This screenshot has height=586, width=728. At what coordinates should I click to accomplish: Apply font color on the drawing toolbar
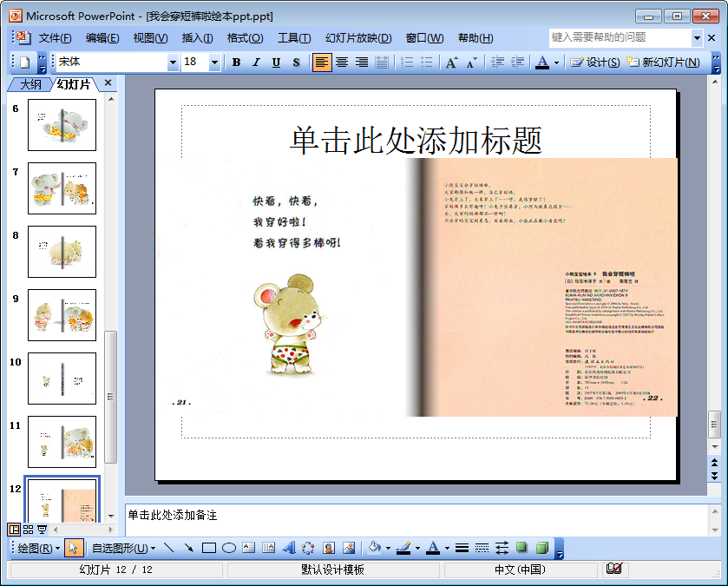433,548
